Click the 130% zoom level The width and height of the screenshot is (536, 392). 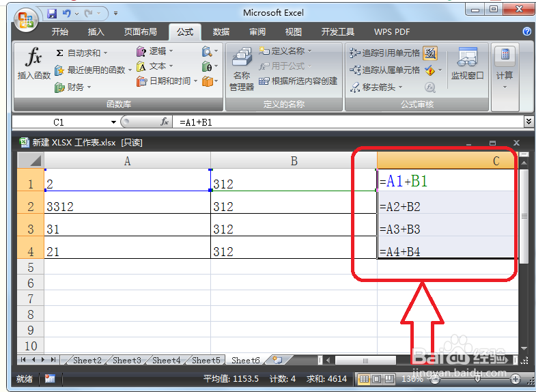click(412, 378)
